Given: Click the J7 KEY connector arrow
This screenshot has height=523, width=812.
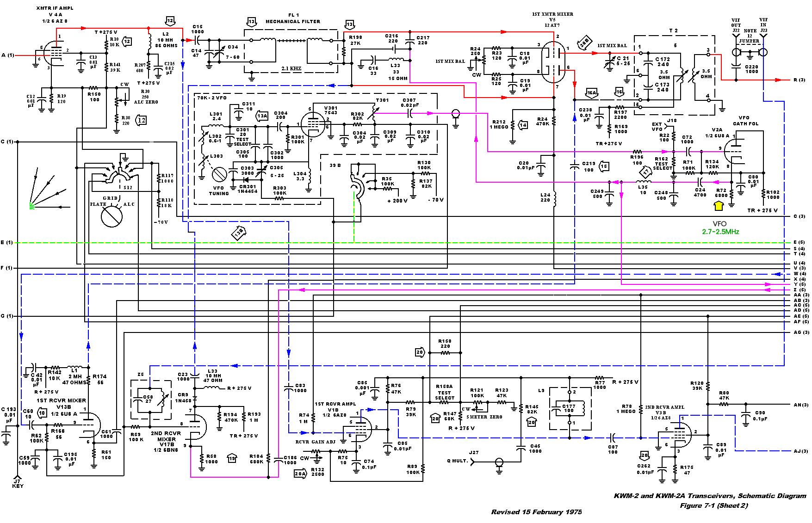Looking at the screenshot, I should (18, 477).
